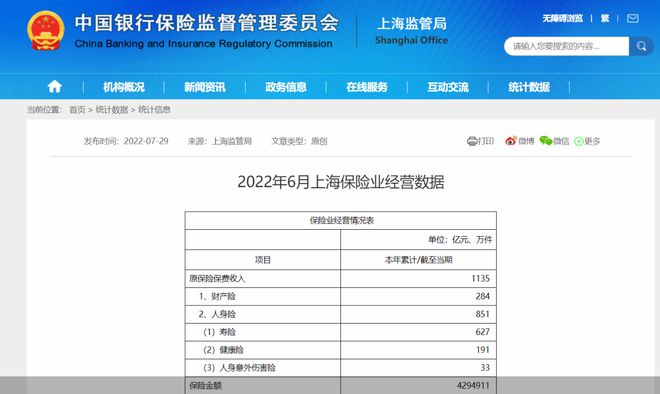Select value 851 in table
The height and width of the screenshot is (394, 660).
[x=482, y=314]
